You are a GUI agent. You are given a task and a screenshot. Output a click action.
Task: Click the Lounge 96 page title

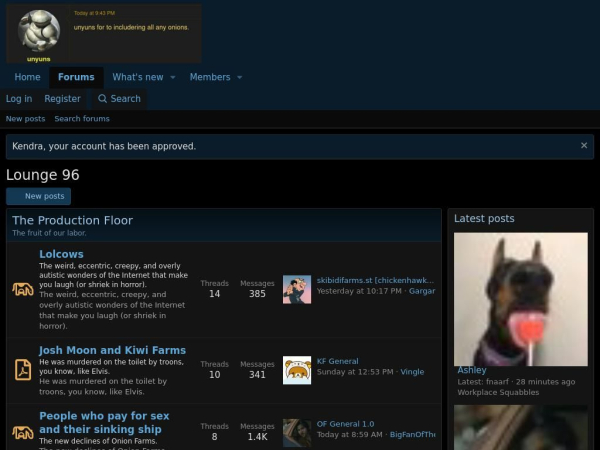42,175
